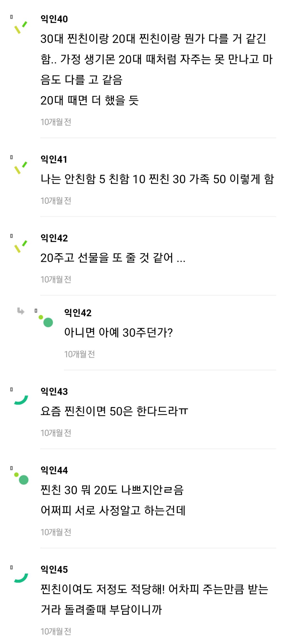Click the comment 20주고 선물을 또 줄 것 같어
284x644 pixels.
pos(113,258)
